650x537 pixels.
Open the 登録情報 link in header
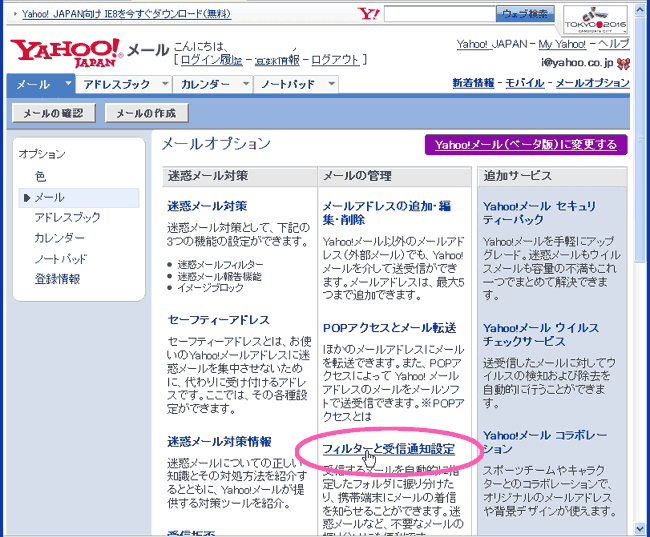pos(276,60)
